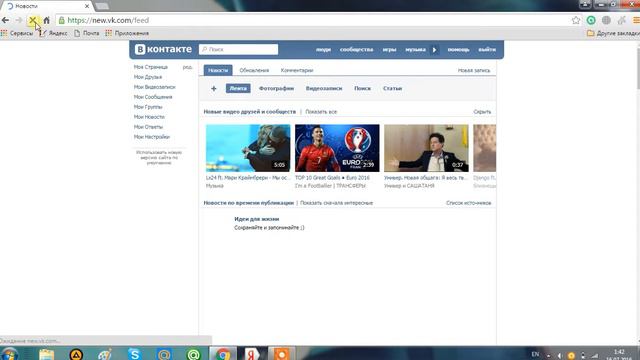Select the Фотографии filter

point(276,88)
